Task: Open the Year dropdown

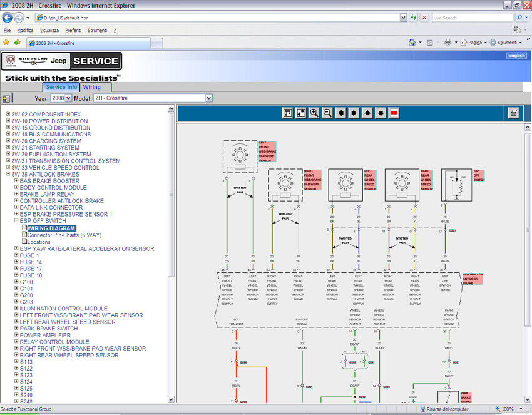Action: tap(61, 98)
